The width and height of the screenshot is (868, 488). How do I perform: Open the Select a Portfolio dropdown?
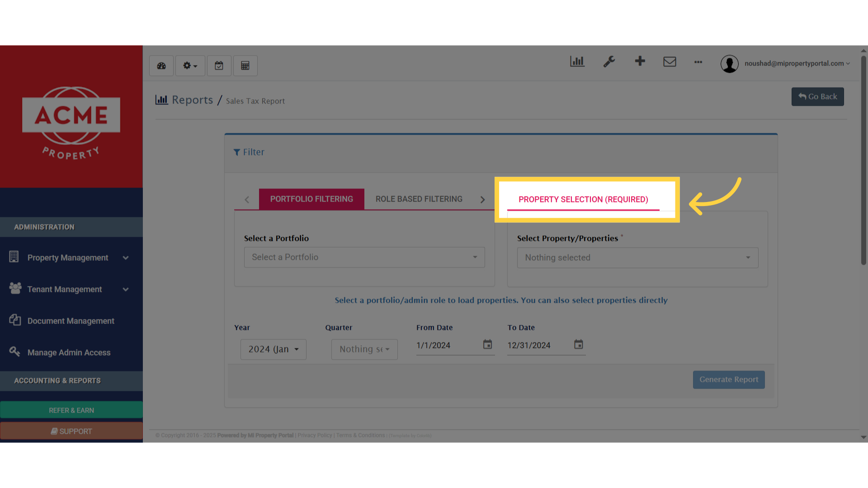(x=364, y=257)
